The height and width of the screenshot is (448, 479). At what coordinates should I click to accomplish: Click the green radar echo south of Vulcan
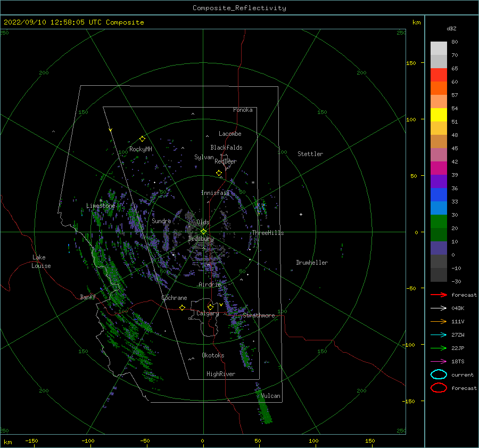[x=264, y=408]
